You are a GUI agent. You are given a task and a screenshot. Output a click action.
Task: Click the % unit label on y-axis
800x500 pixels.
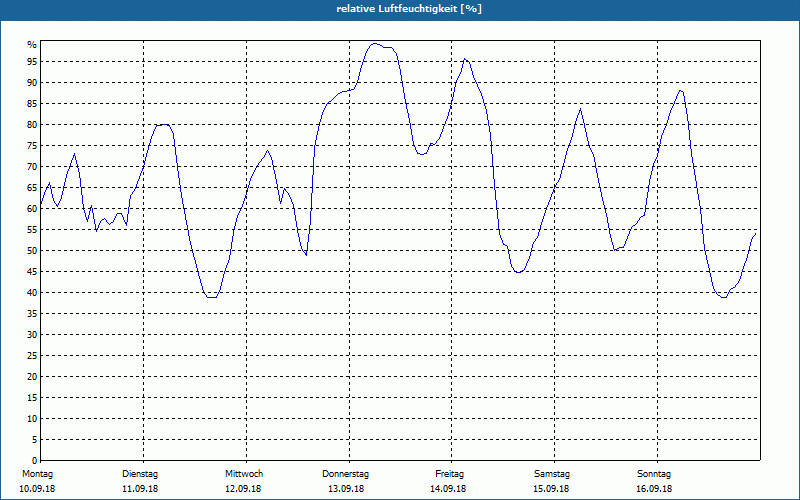(32, 45)
